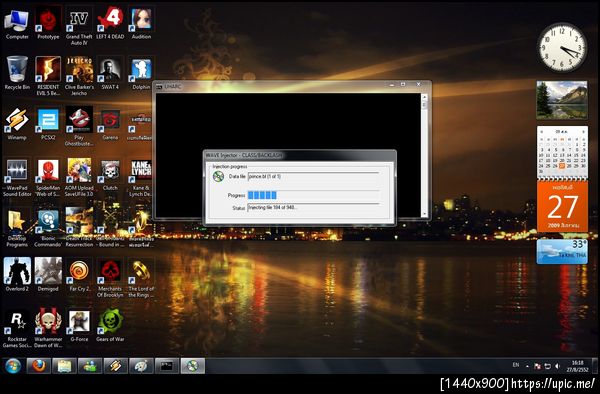Click the orange date 27 gadget

562,206
